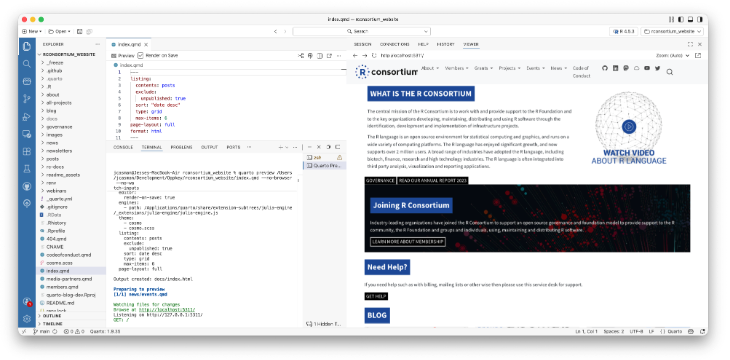Navigate forward in the viewer browser
Screen dimensions: 730x360
pyautogui.click(x=365, y=55)
